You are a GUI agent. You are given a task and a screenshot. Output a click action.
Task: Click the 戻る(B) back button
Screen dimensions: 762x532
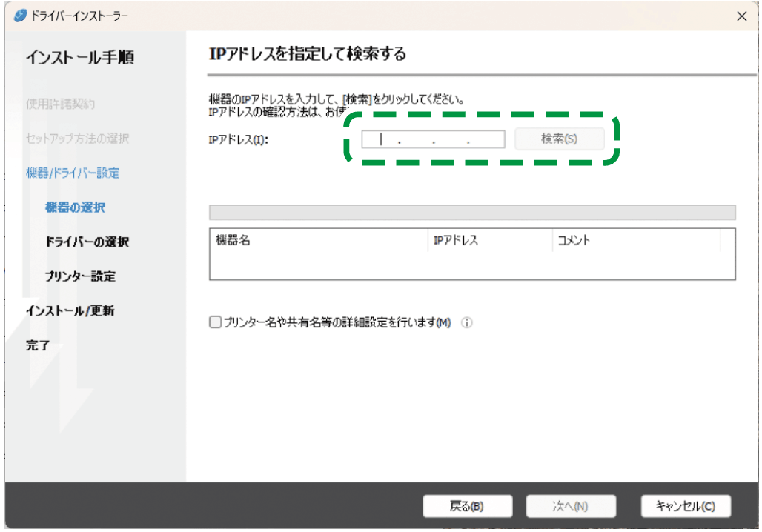click(x=467, y=506)
